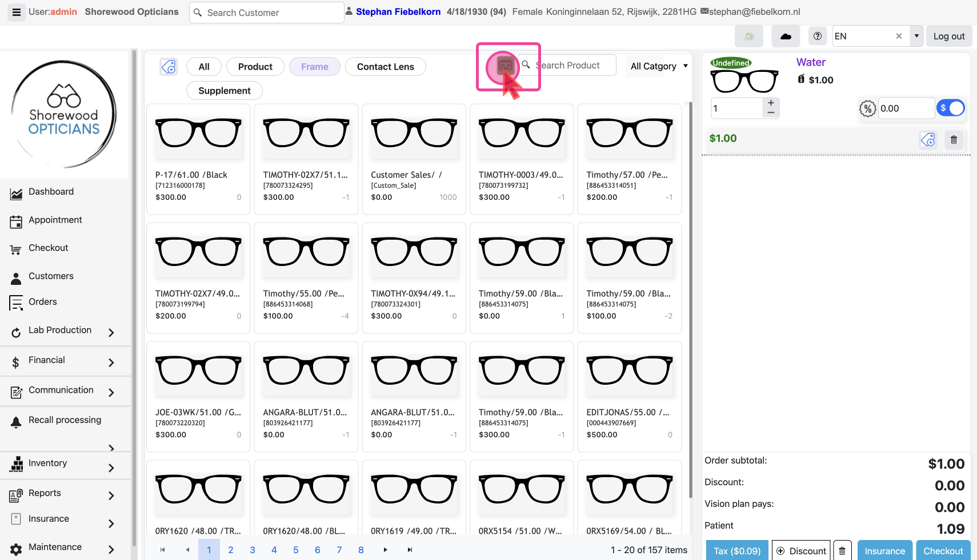Click the cloud icon in header
The width and height of the screenshot is (977, 560).
[x=786, y=36]
